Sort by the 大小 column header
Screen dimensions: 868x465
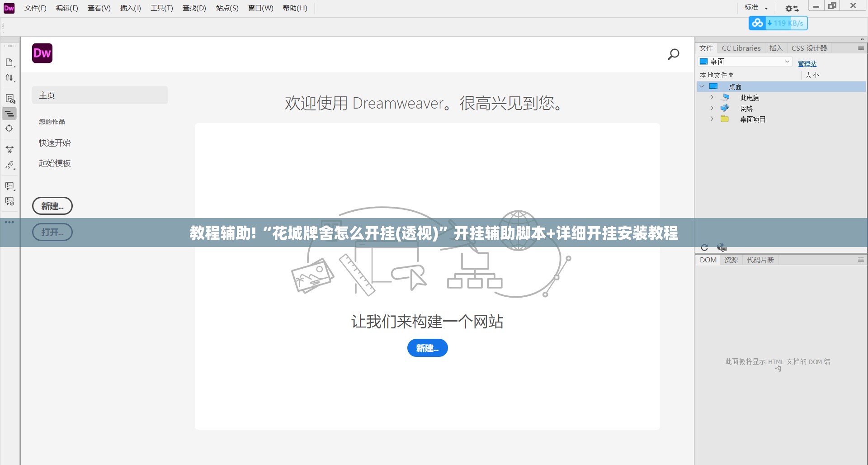[x=812, y=75]
